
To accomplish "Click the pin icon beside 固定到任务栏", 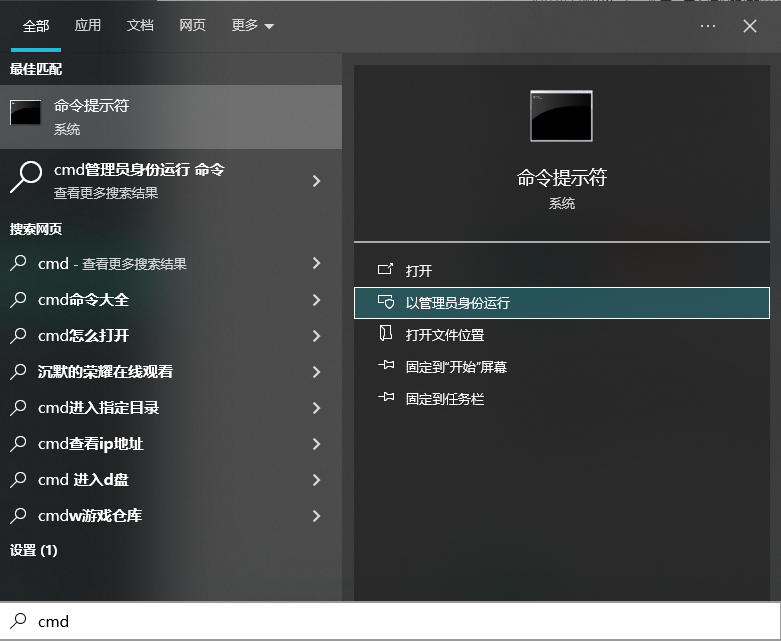I will [386, 397].
